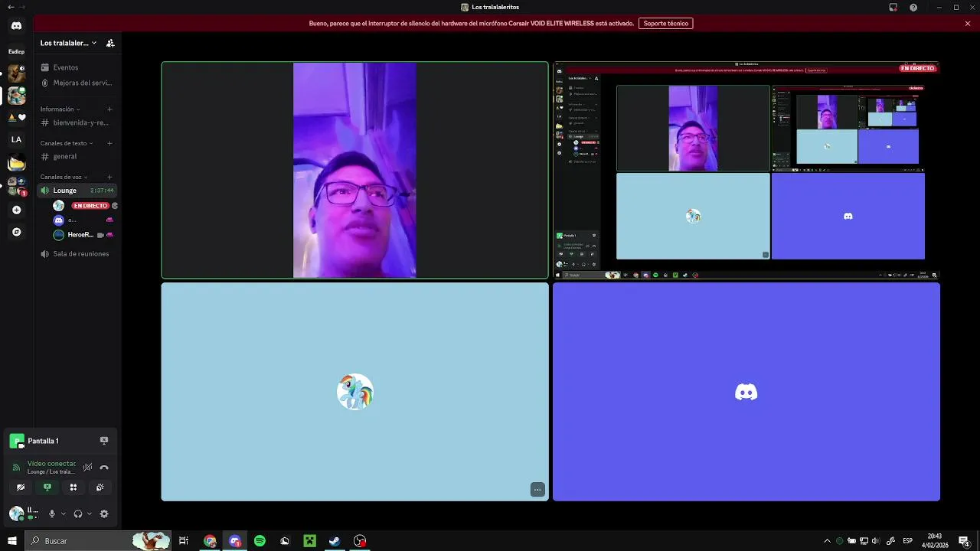Open voice connection signal details icon
The width and height of the screenshot is (980, 551).
[16, 467]
